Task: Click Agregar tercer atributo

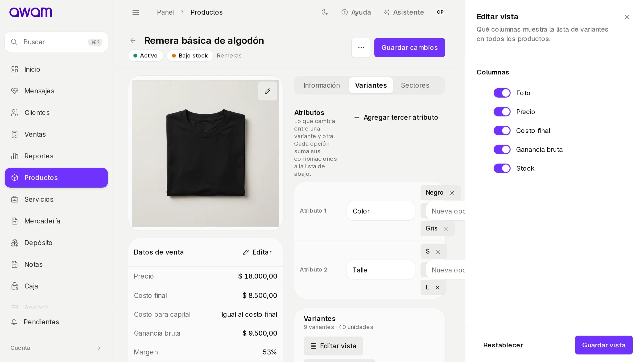Action: click(396, 117)
